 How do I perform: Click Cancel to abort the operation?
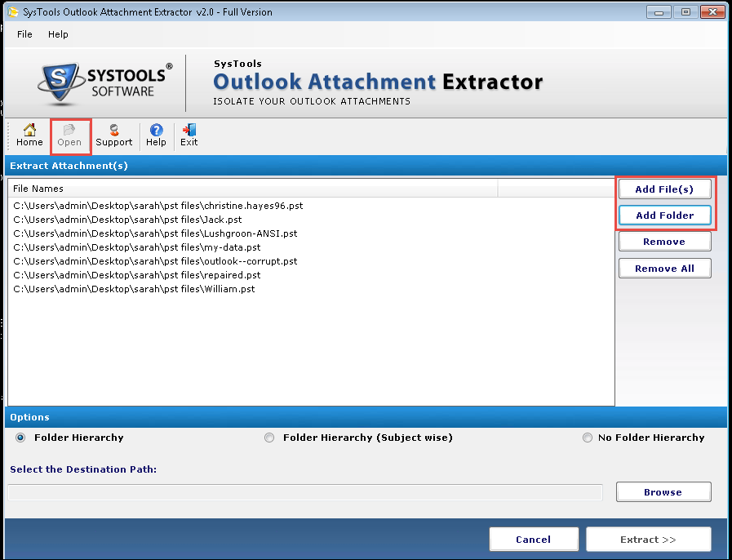tap(534, 540)
